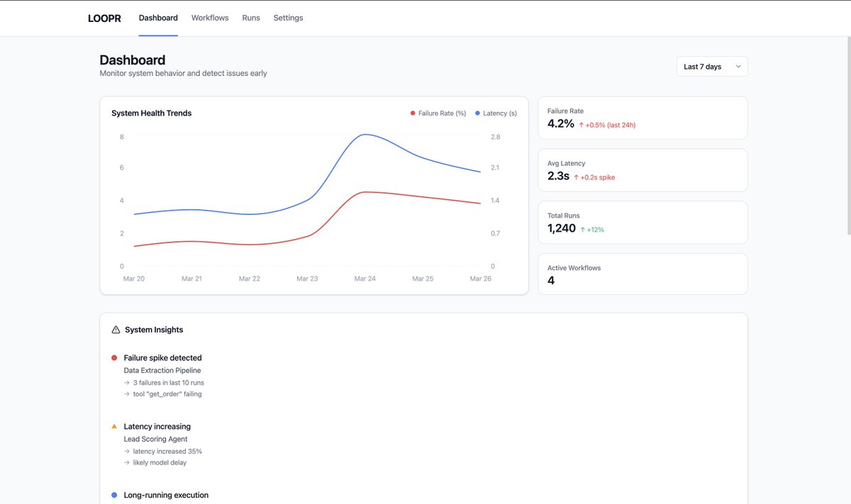The image size is (851, 504).
Task: Click the red up arrow in Avg Latency card
Action: (x=577, y=177)
